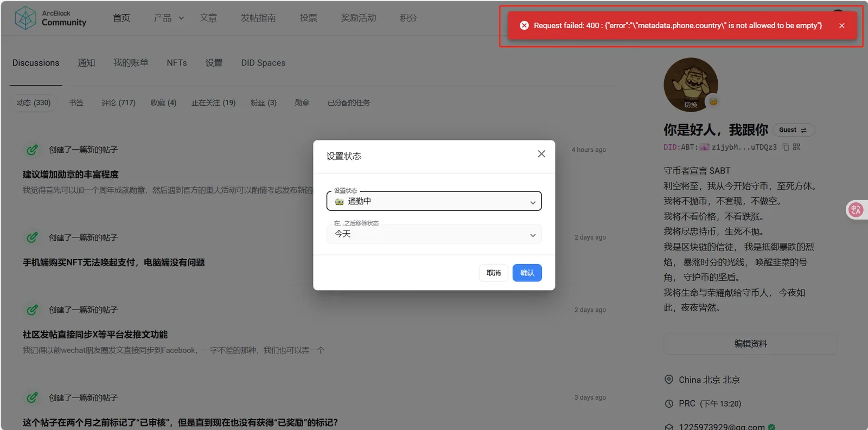Open the post 这个帖子在两个月之前标记了“已审核”
Viewport: 868px width, 430px height.
180,422
